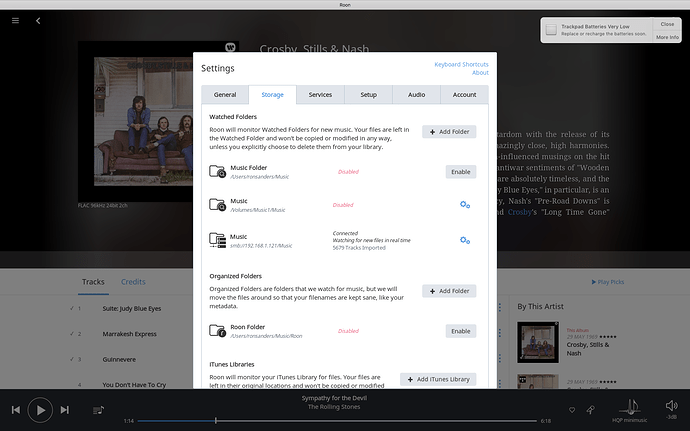Image resolution: width=690 pixels, height=431 pixels.
Task: Open options dots for Guinnevere row
Action: click(x=500, y=359)
